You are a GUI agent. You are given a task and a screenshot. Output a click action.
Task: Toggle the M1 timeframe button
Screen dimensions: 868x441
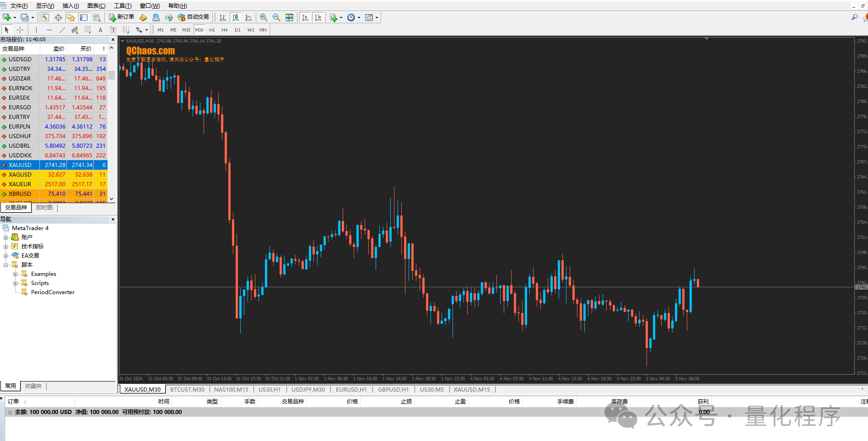pyautogui.click(x=161, y=30)
